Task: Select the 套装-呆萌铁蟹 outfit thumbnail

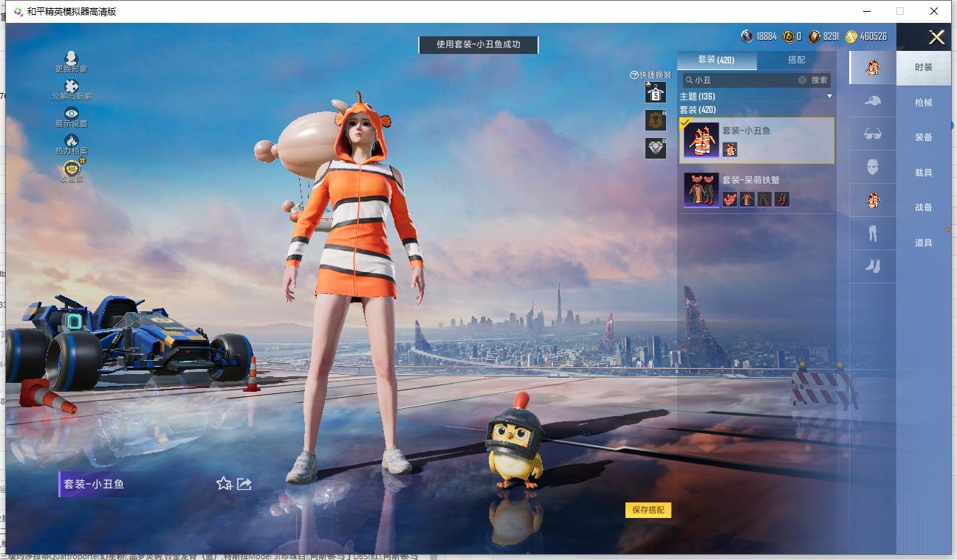Action: click(701, 190)
